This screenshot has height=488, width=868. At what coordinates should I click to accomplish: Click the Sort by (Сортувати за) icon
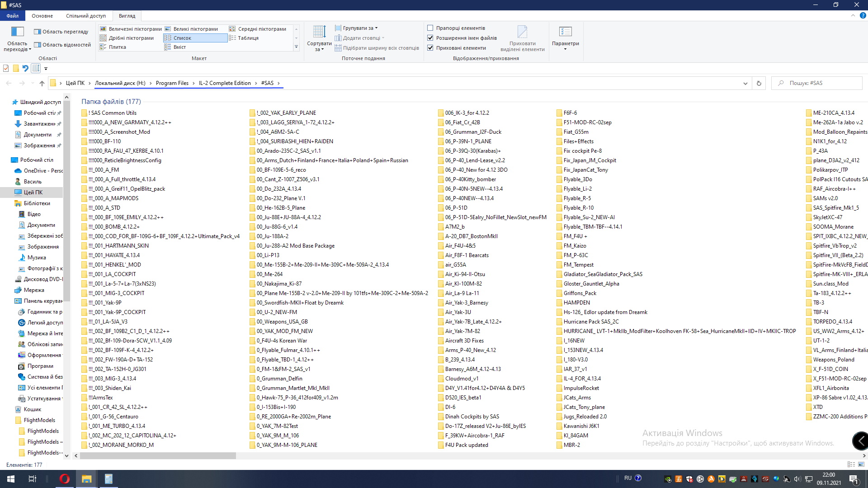(319, 32)
